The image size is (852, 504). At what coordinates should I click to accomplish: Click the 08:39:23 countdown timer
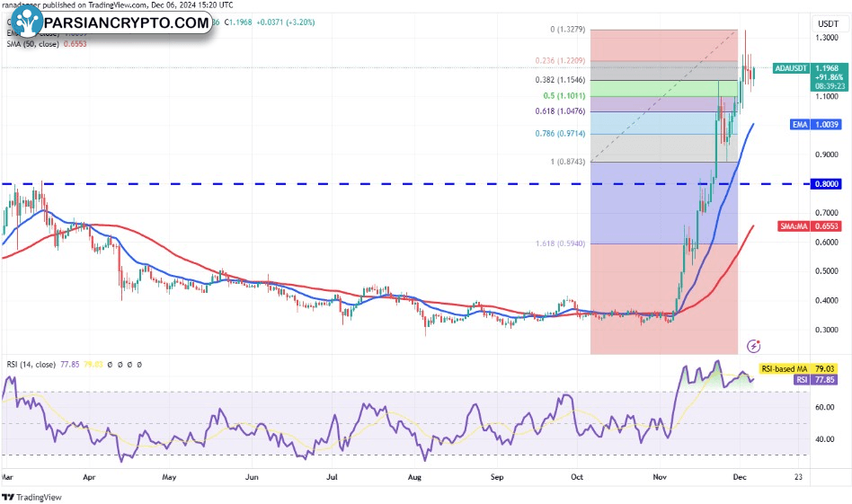[x=830, y=86]
